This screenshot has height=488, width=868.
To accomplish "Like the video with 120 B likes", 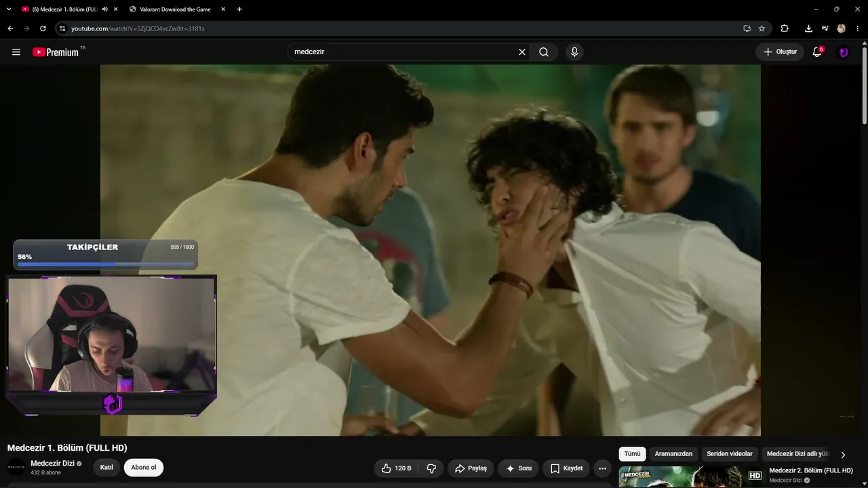I will pos(397,468).
